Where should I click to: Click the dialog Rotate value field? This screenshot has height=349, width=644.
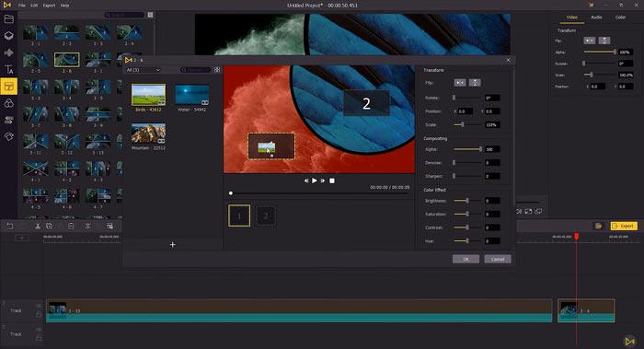coord(492,98)
